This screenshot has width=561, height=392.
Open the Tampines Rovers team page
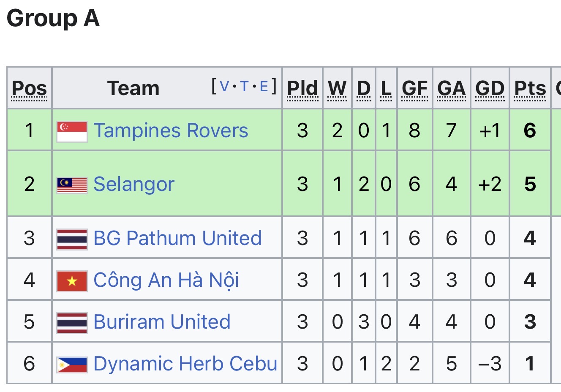coord(171,131)
